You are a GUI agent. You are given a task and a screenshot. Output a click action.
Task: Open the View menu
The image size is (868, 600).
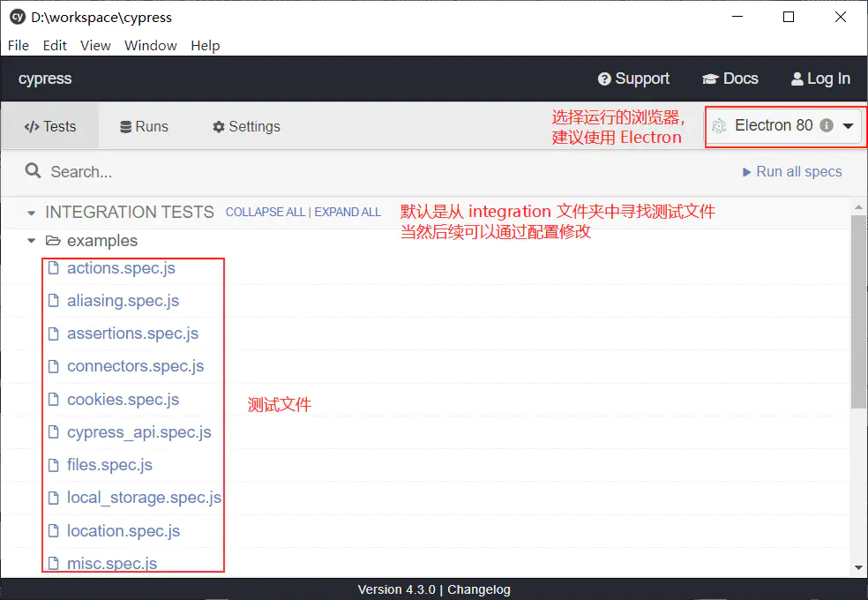click(95, 45)
